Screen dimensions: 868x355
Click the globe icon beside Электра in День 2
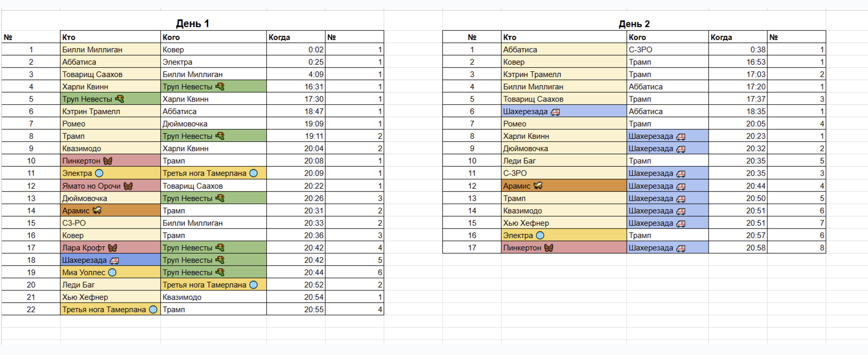pos(540,235)
